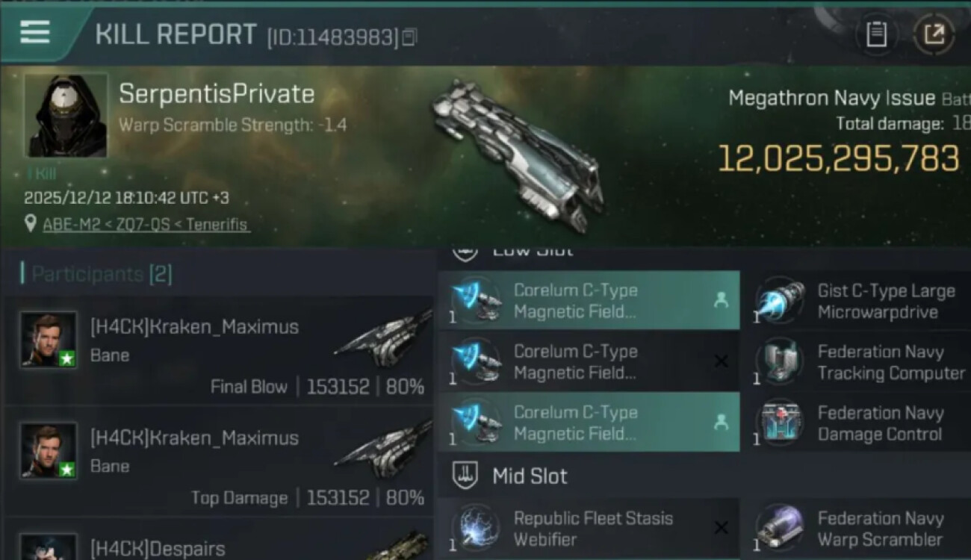Screen dimensions: 971x560
Task: Select the Participants section header
Action: click(x=97, y=274)
